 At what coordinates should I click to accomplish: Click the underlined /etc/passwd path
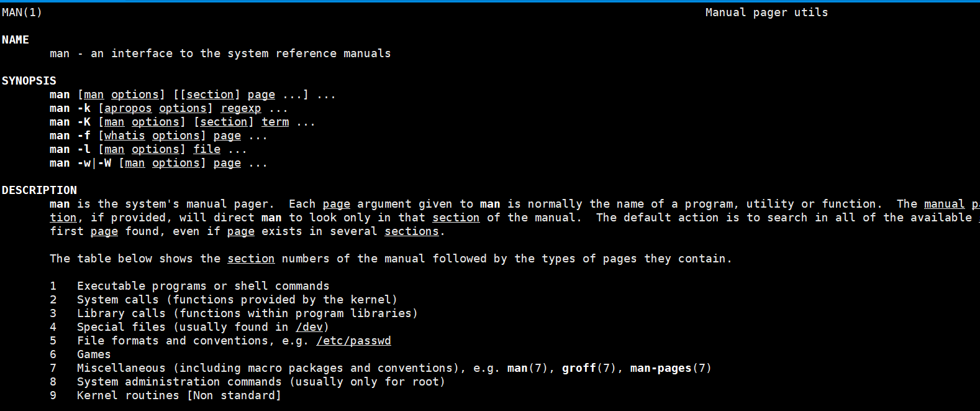(x=353, y=341)
